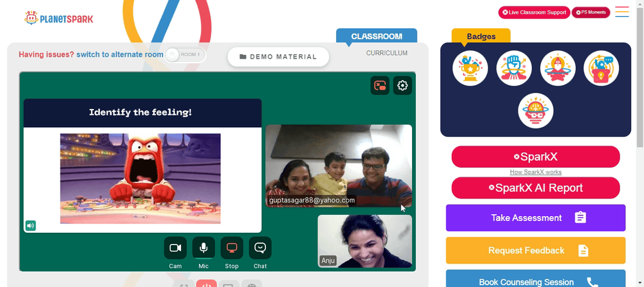Click the trophy winner badge

pos(470,68)
